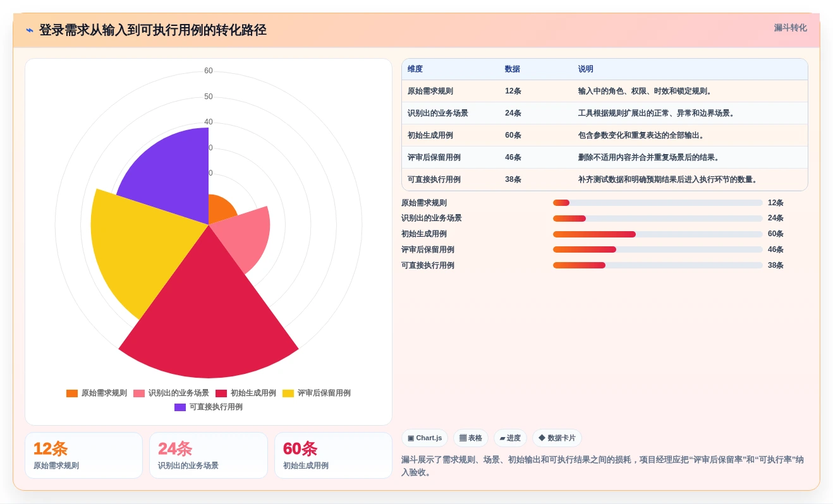Click the 进度 chip
The height and width of the screenshot is (504, 833).
pyautogui.click(x=510, y=438)
